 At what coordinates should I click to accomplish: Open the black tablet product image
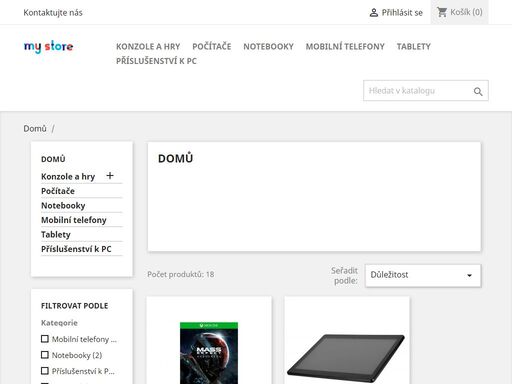coord(346,358)
